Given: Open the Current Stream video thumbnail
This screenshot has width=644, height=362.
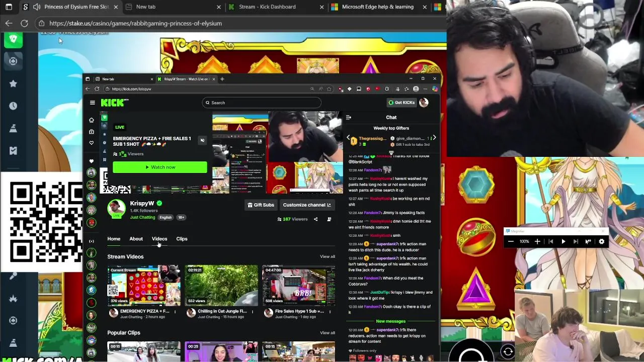Looking at the screenshot, I should 144,286.
